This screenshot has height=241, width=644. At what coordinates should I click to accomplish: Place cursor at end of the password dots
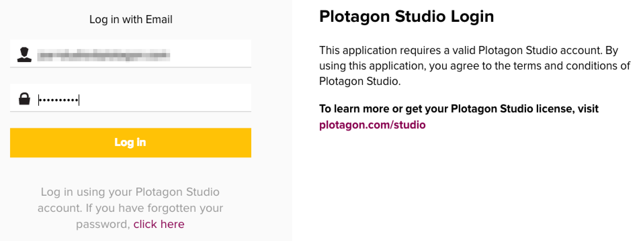pos(79,100)
